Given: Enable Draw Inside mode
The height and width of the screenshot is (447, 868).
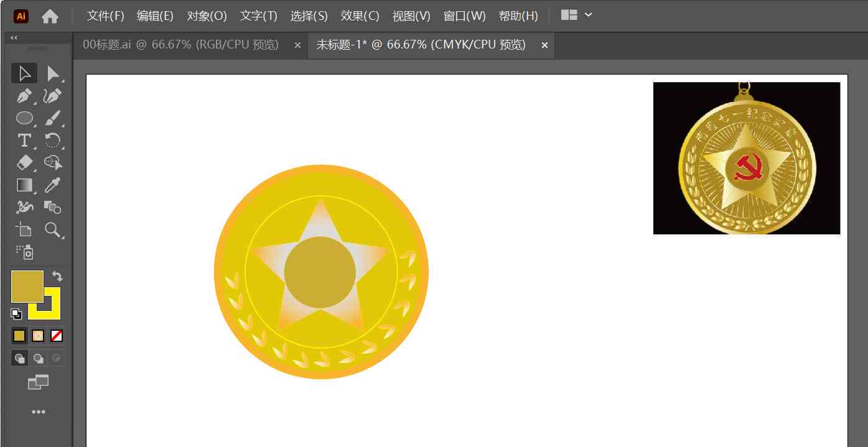Looking at the screenshot, I should click(57, 358).
